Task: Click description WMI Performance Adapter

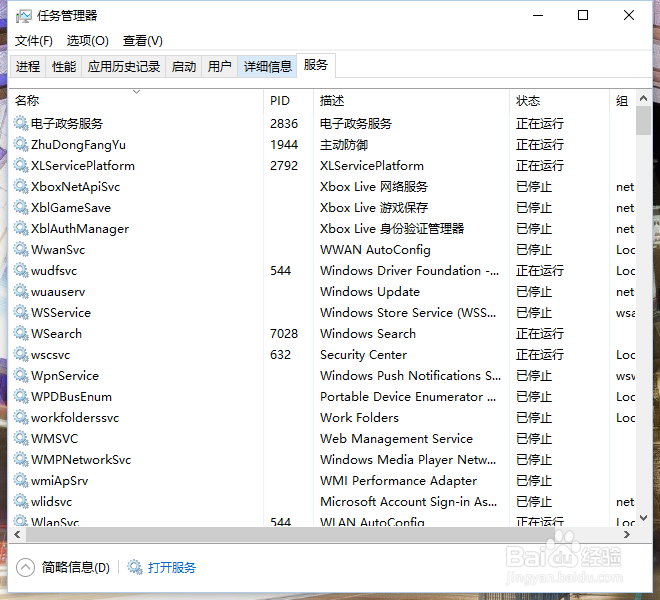Action: point(398,480)
